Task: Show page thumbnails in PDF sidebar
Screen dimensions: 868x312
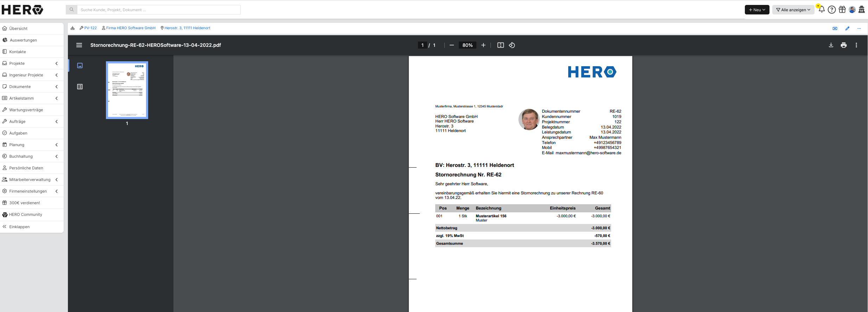Action: pyautogui.click(x=80, y=65)
